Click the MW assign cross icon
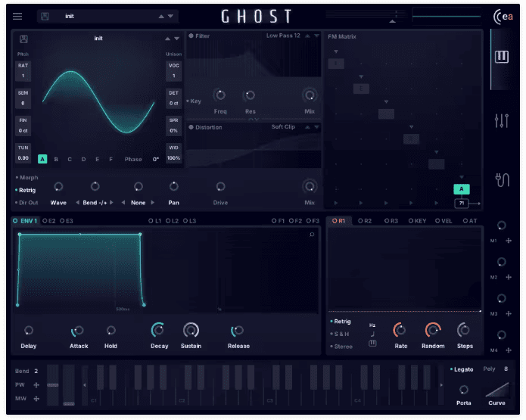 [36, 399]
